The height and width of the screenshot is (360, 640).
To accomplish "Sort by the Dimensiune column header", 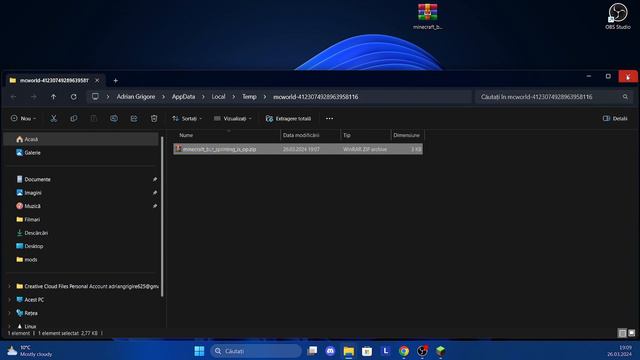I will coord(407,135).
